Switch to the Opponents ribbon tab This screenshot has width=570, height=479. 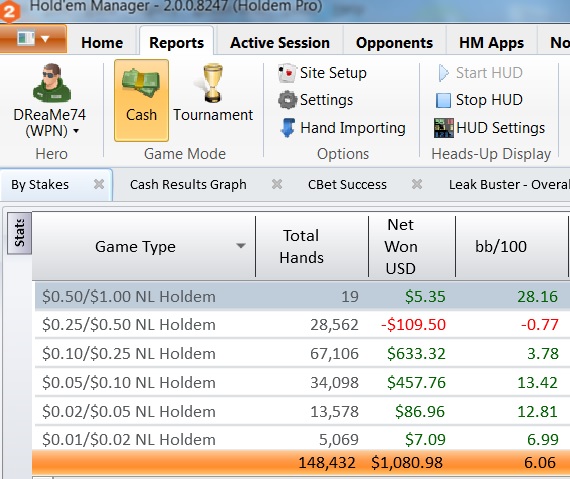394,43
